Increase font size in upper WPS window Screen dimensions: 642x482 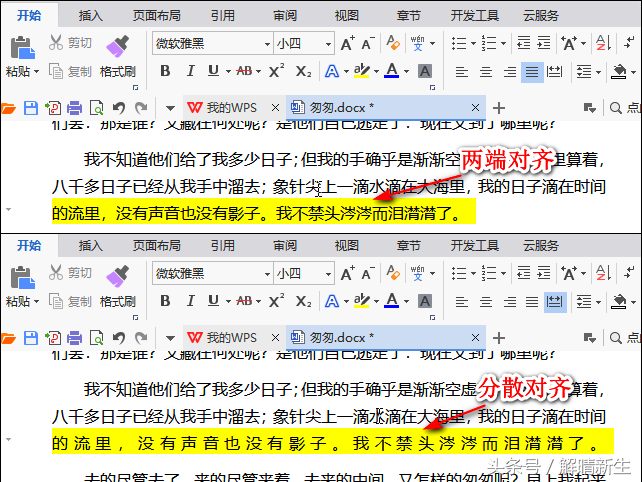coord(348,43)
